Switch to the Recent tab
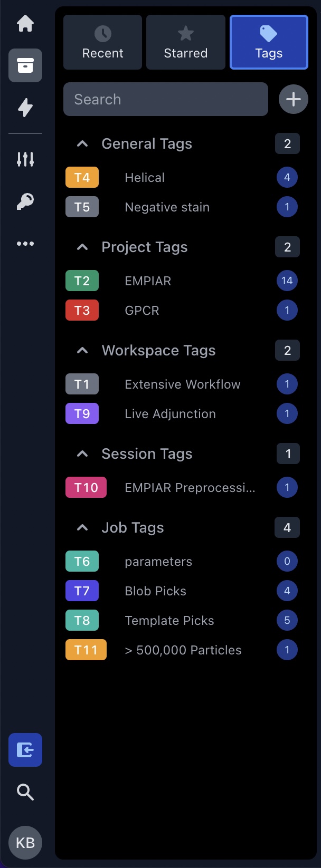 103,42
